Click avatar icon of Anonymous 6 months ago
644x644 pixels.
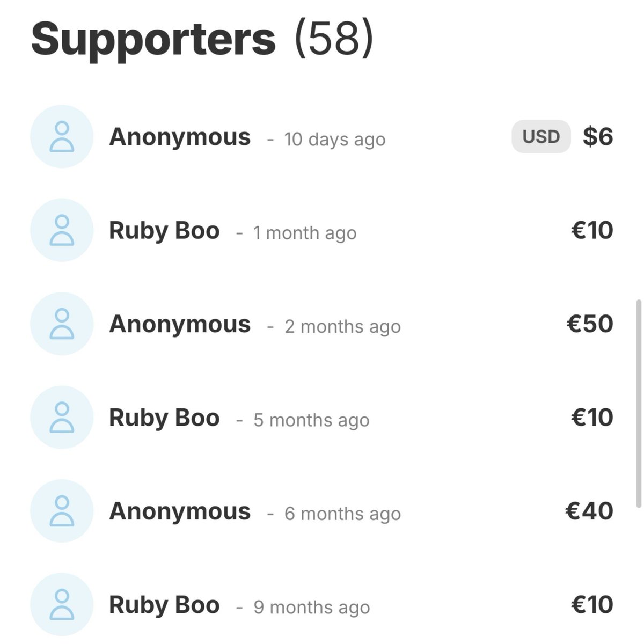[x=62, y=511]
